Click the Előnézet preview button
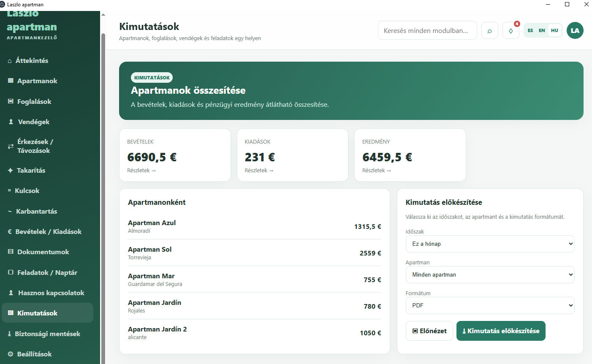Image resolution: width=592 pixels, height=364 pixels. click(x=429, y=331)
